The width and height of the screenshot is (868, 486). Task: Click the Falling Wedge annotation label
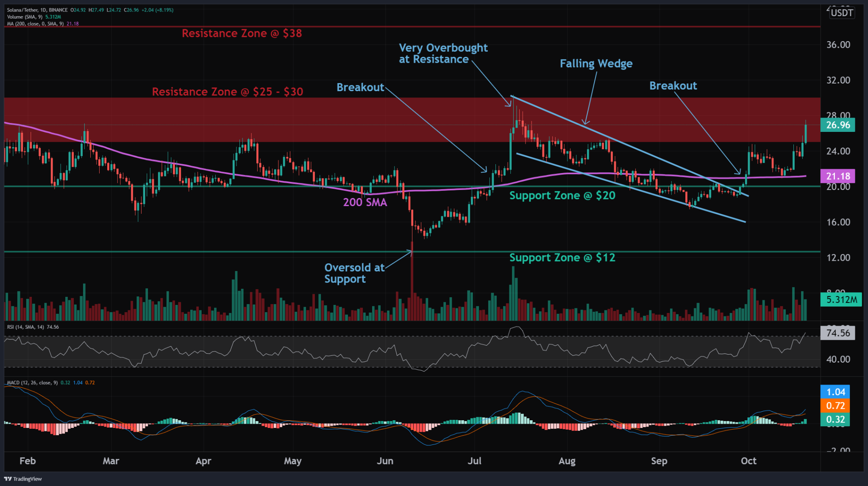596,64
